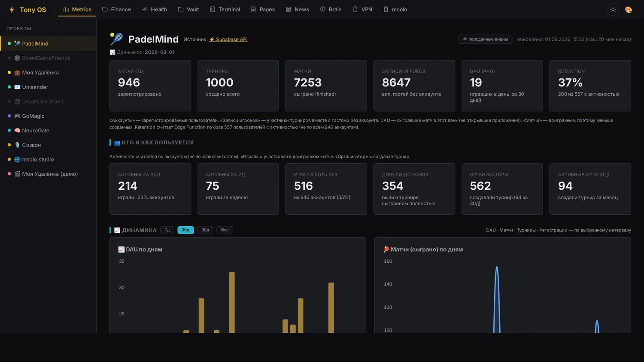644x362 pixels.
Task: Select the Моя Удалёнка project without демо
Action: pyautogui.click(x=48, y=73)
